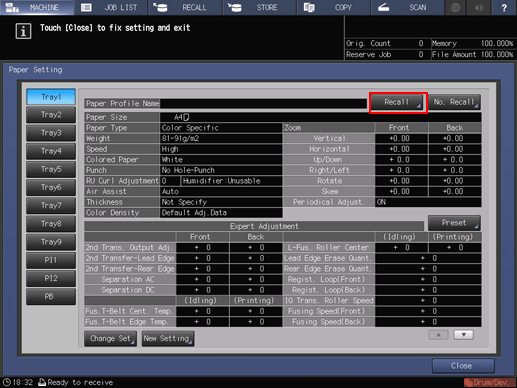Open the No. Recall button

tap(454, 102)
